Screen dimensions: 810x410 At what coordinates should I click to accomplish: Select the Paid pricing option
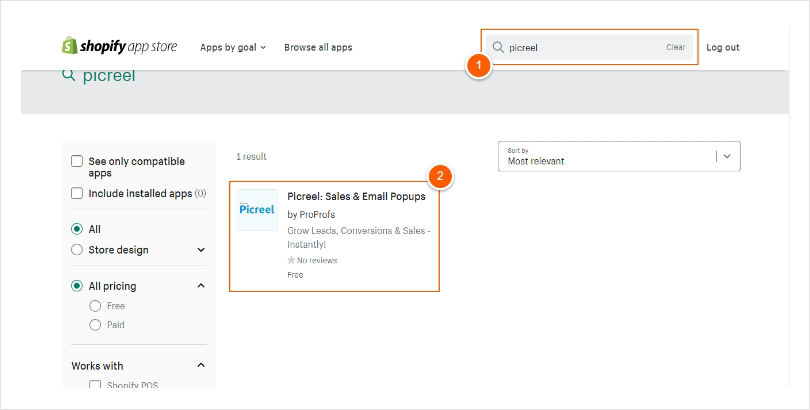tap(95, 325)
